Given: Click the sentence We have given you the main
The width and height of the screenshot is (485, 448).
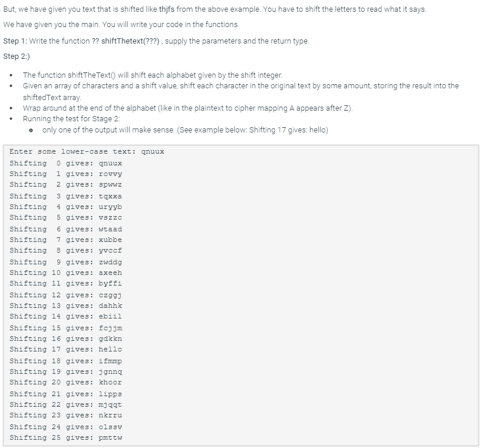Looking at the screenshot, I should (52, 24).
